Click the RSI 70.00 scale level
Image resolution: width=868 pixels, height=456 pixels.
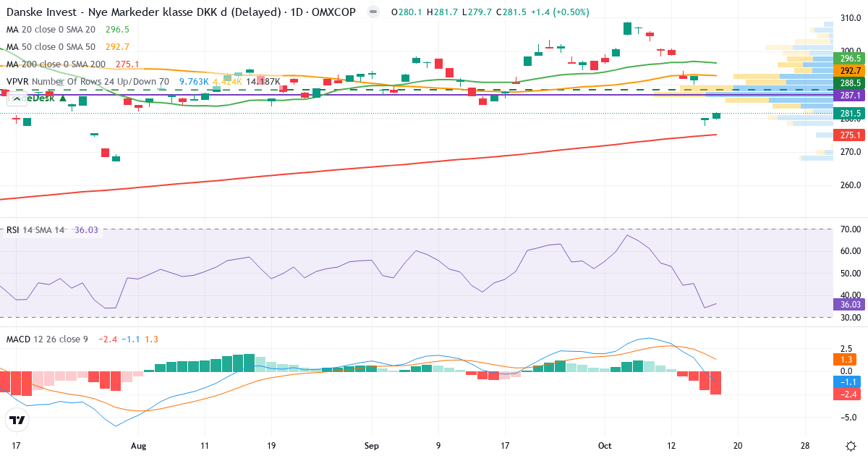click(x=850, y=229)
